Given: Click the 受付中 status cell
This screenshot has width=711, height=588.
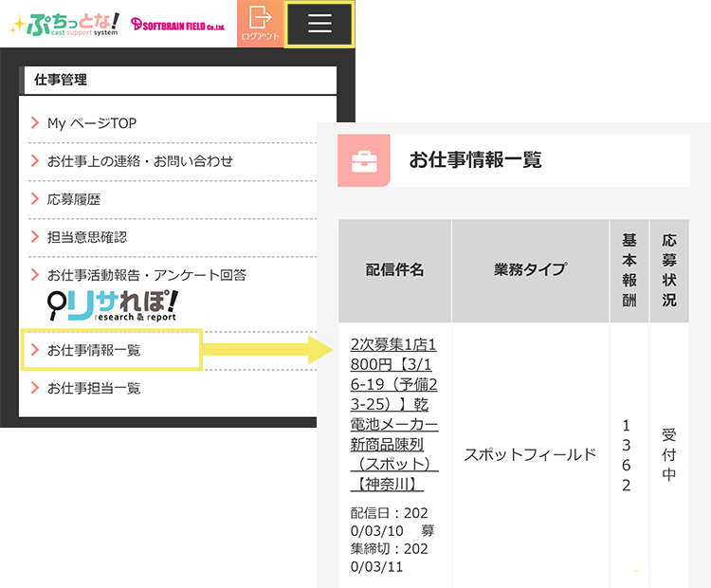Looking at the screenshot, I should 669,454.
